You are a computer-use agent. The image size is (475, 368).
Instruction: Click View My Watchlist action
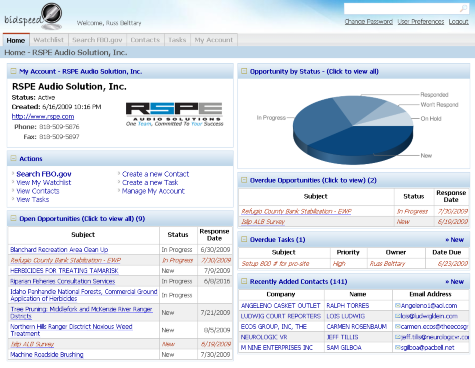pos(44,183)
